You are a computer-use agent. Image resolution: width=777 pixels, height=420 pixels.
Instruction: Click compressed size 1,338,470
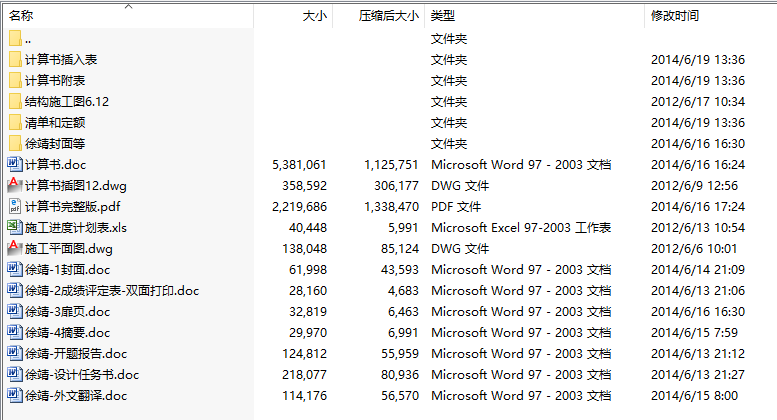click(391, 207)
